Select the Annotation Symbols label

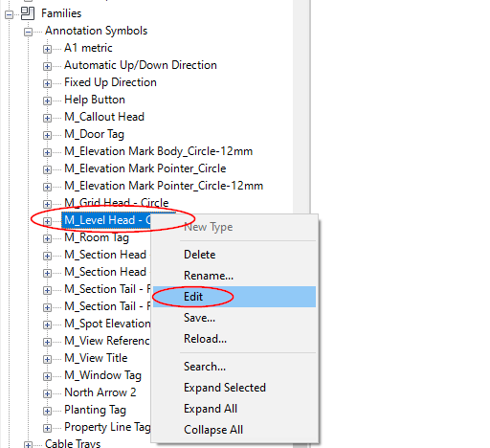pos(97,31)
